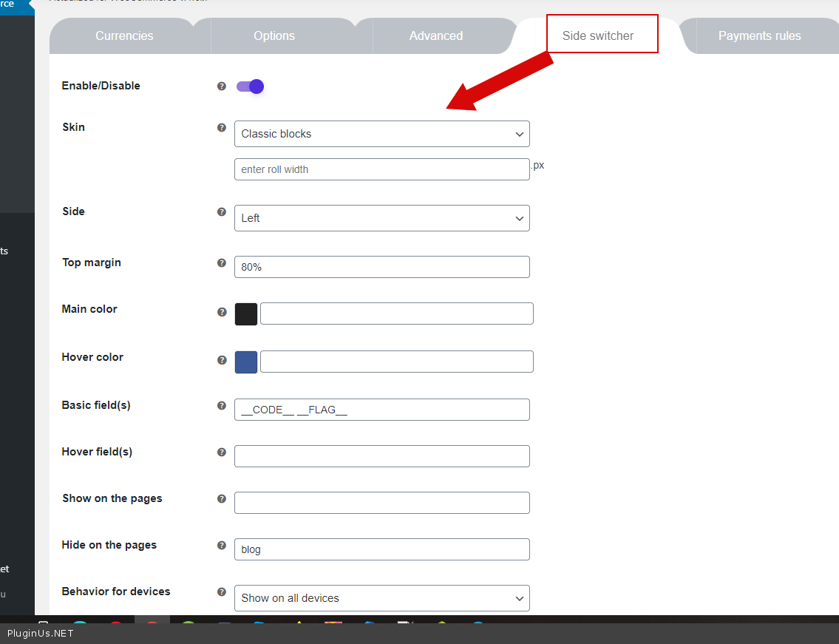Open help tooltip for Side setting
This screenshot has height=644, width=839.
221,212
